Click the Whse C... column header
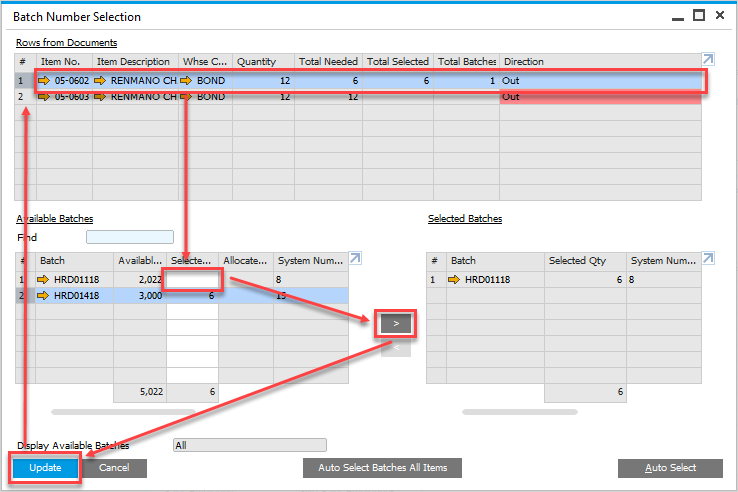738x492 pixels. (205, 62)
